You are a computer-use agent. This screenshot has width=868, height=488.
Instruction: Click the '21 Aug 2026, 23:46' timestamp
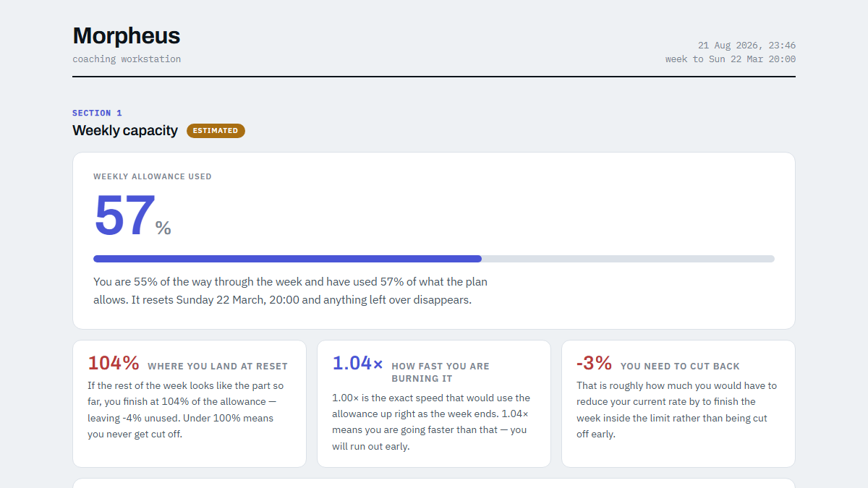(x=746, y=46)
